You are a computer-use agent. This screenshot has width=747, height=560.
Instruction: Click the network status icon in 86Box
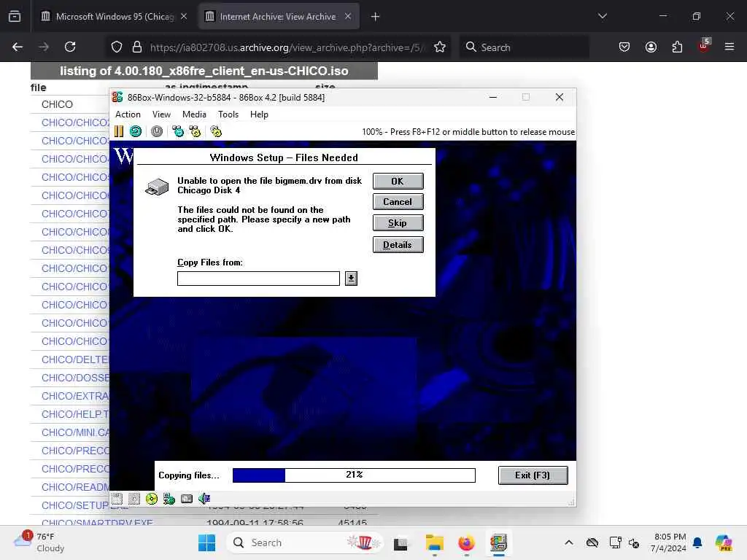169,499
